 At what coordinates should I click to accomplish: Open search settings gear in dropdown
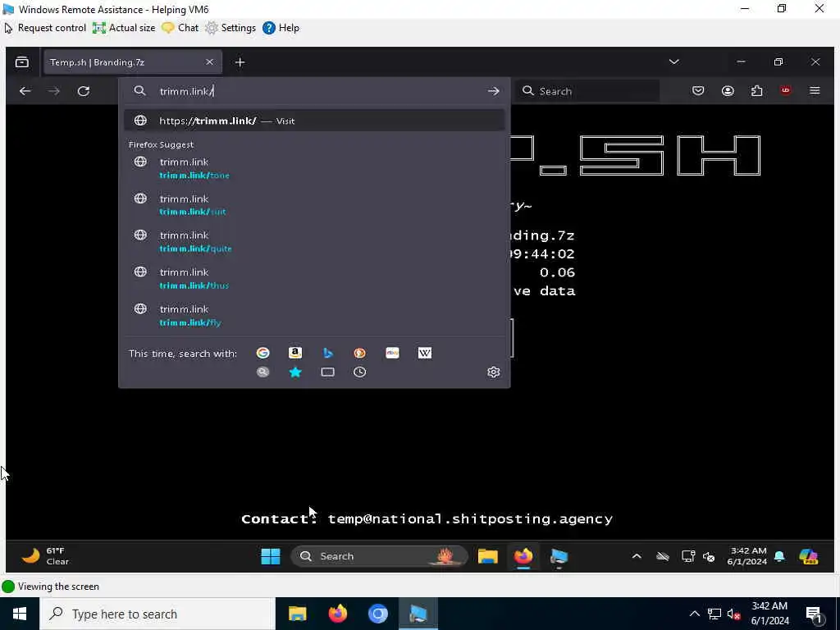point(493,372)
